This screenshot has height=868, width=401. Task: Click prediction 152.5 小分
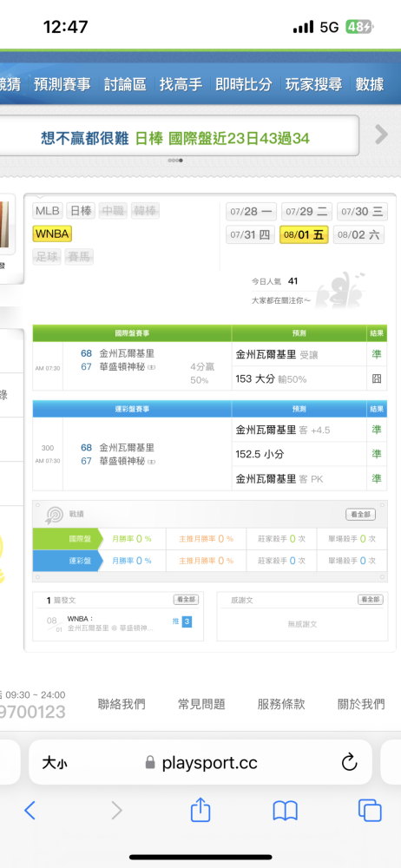click(260, 454)
